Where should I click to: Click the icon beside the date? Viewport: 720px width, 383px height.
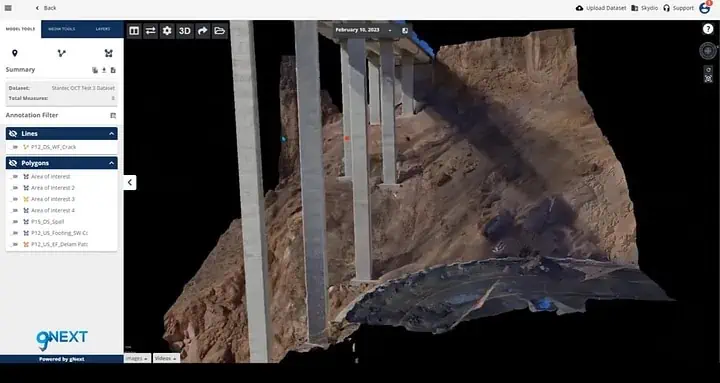pos(405,30)
